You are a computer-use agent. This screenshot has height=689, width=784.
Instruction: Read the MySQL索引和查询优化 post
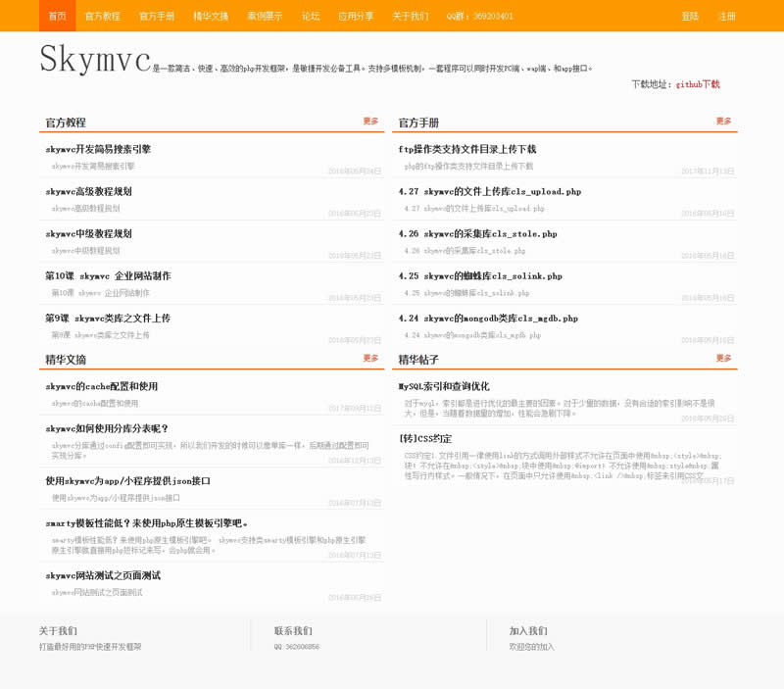click(444, 387)
